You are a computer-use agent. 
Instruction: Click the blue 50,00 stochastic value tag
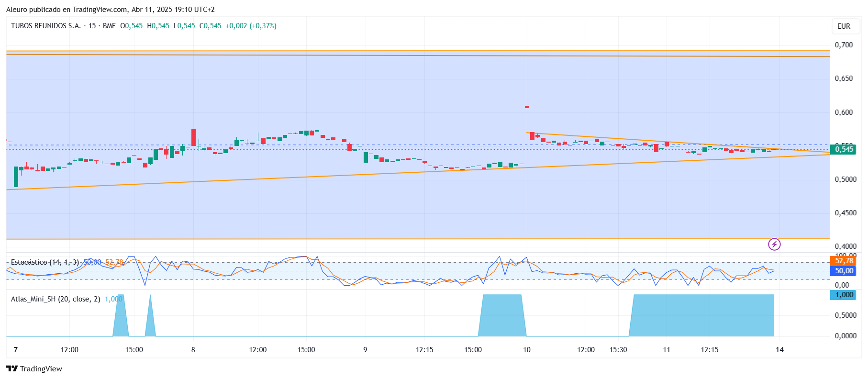pyautogui.click(x=844, y=271)
